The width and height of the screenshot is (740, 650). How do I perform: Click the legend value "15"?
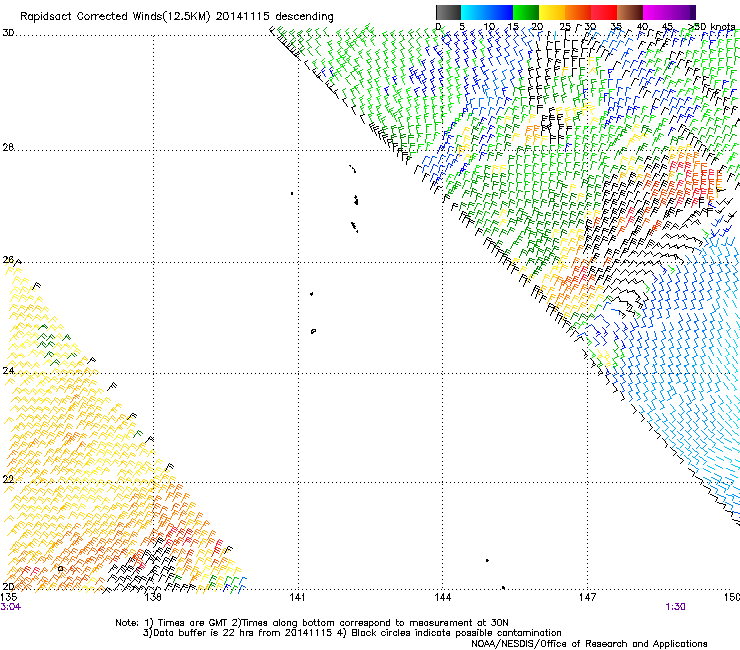tap(513, 26)
